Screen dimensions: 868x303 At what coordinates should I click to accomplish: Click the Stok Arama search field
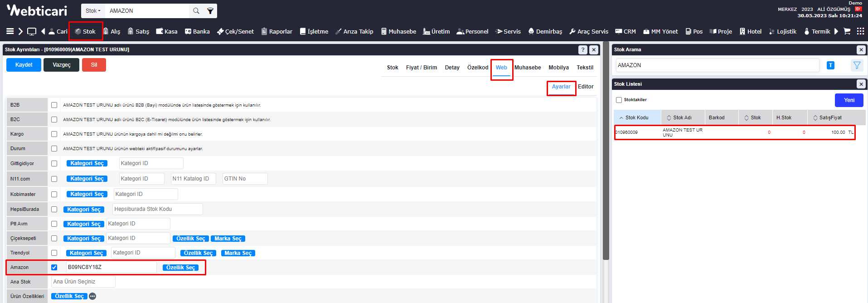pos(718,65)
